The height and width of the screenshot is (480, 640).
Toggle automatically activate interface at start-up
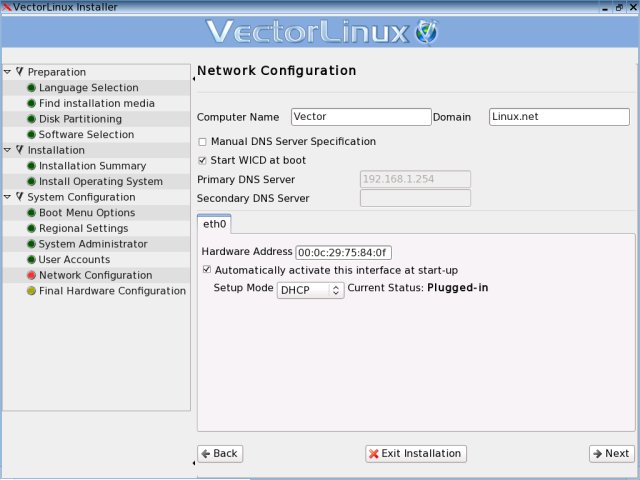pos(207,269)
